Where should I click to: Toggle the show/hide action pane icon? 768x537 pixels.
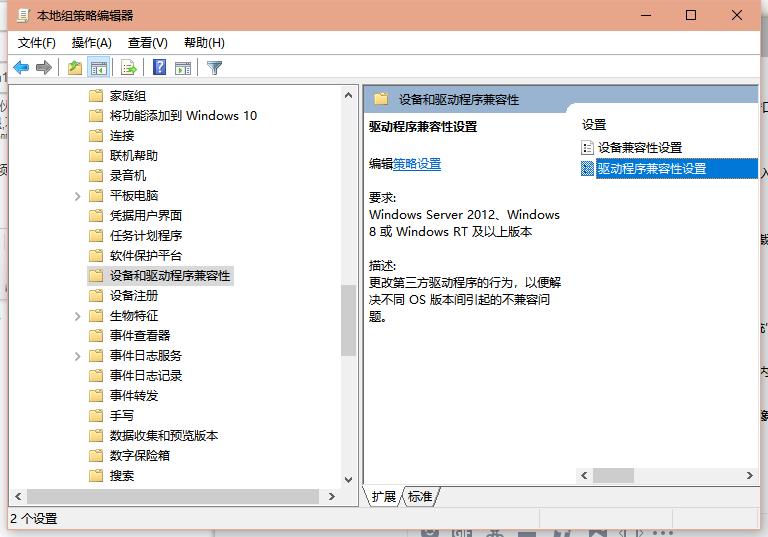tap(183, 68)
